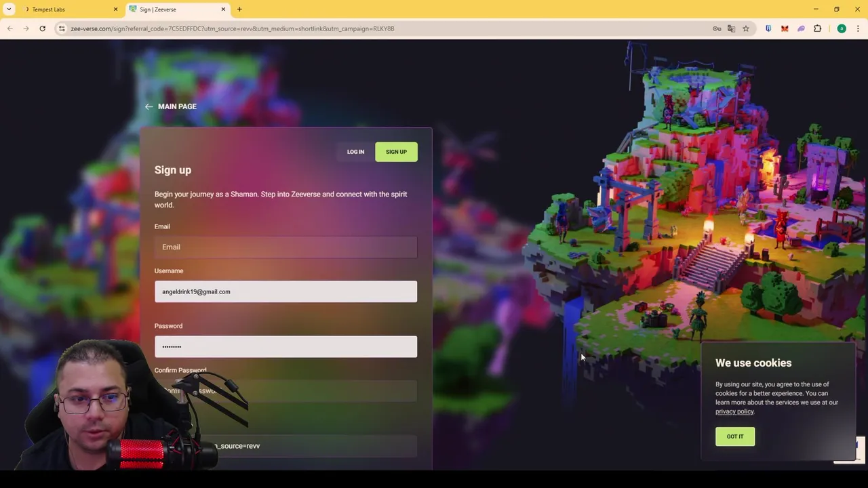Focus the Email input field
868x488 pixels.
pyautogui.click(x=285, y=247)
